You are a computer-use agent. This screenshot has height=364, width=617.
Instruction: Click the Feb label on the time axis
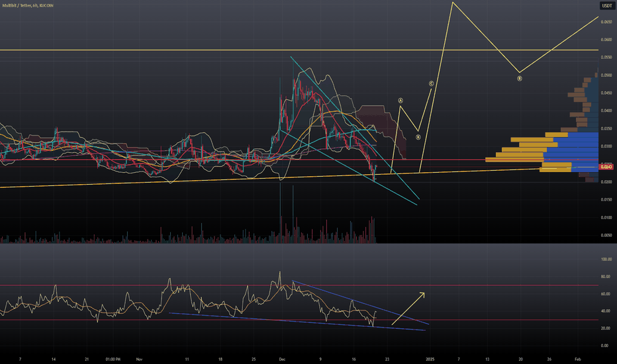[x=578, y=359]
